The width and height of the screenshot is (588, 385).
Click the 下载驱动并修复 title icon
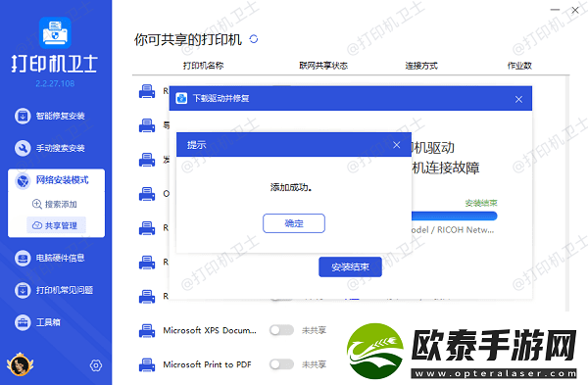point(181,98)
